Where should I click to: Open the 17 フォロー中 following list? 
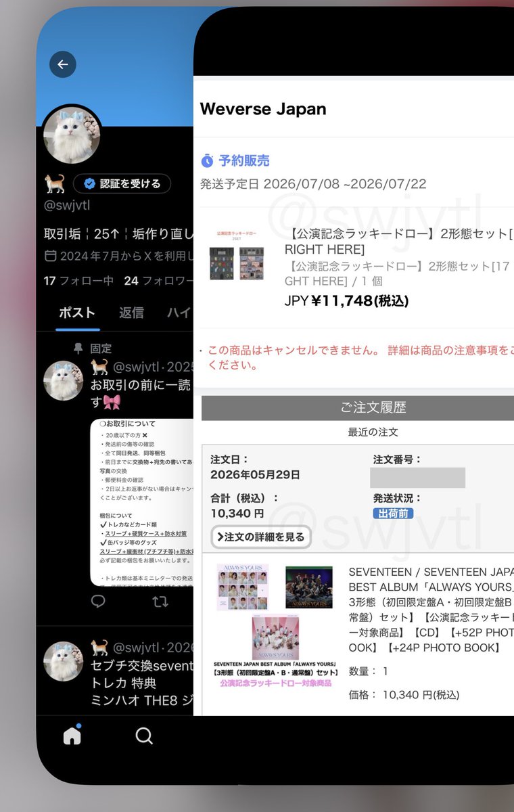(x=78, y=280)
